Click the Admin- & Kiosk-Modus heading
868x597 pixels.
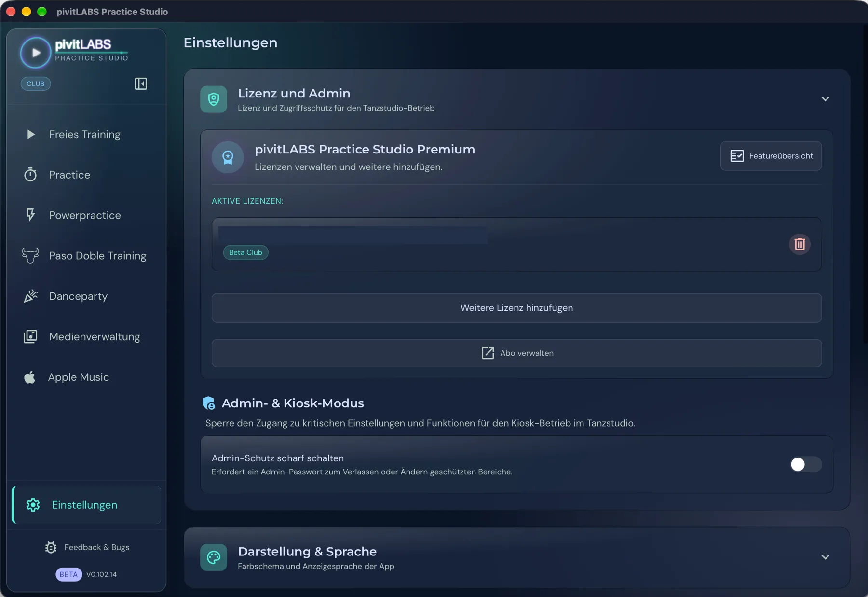(x=293, y=403)
